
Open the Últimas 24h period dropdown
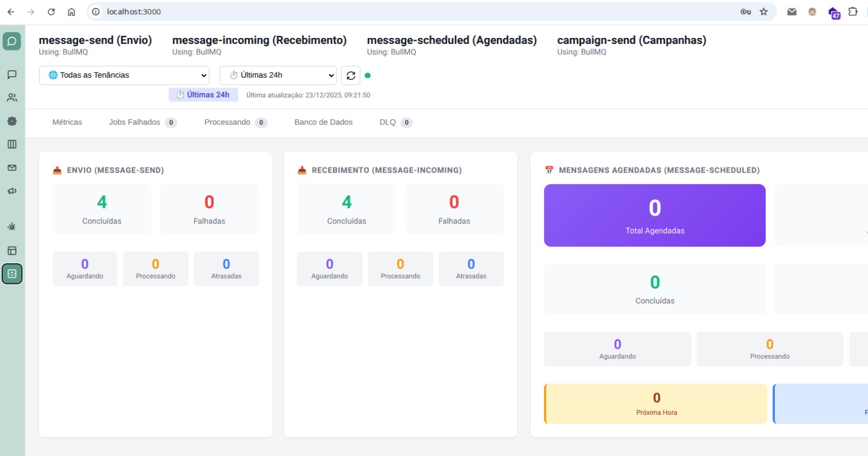(278, 75)
